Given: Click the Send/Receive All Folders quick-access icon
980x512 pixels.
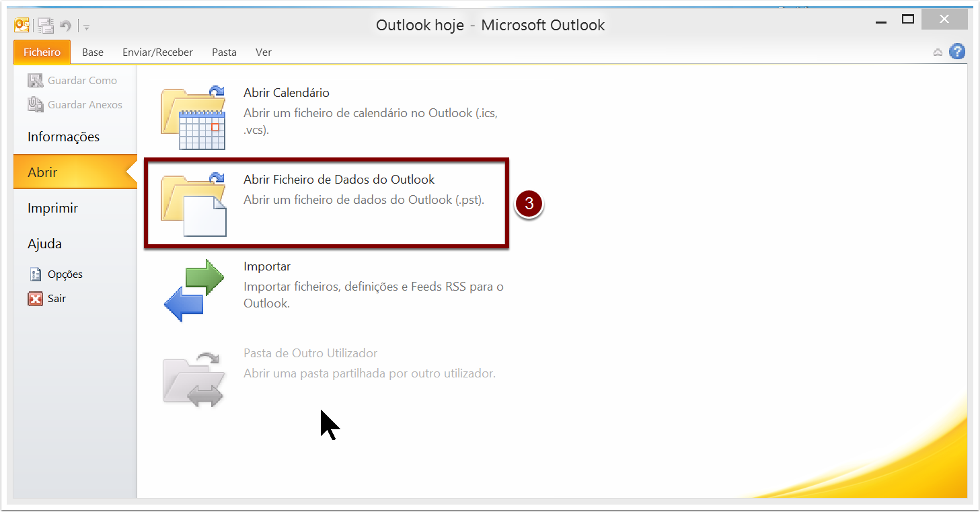Looking at the screenshot, I should click(x=45, y=26).
